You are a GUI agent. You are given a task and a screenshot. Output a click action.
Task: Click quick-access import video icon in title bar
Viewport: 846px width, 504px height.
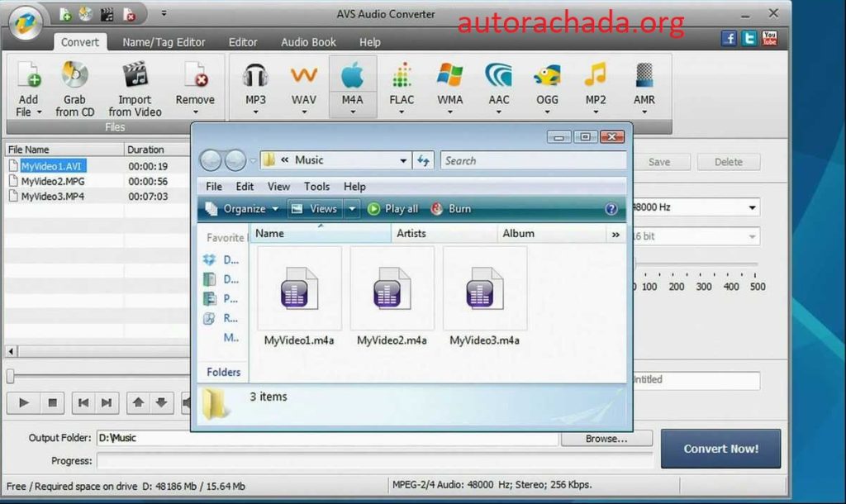(107, 15)
